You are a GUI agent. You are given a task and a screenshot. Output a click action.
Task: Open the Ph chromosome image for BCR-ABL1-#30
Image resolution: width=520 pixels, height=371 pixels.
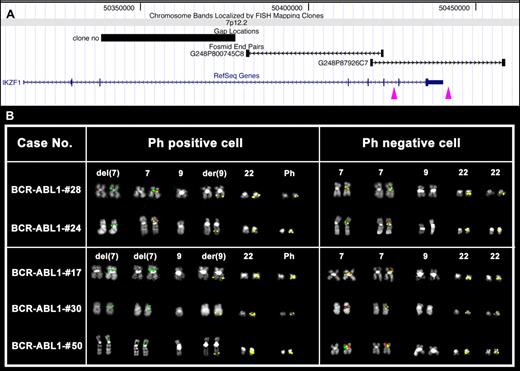click(x=288, y=314)
